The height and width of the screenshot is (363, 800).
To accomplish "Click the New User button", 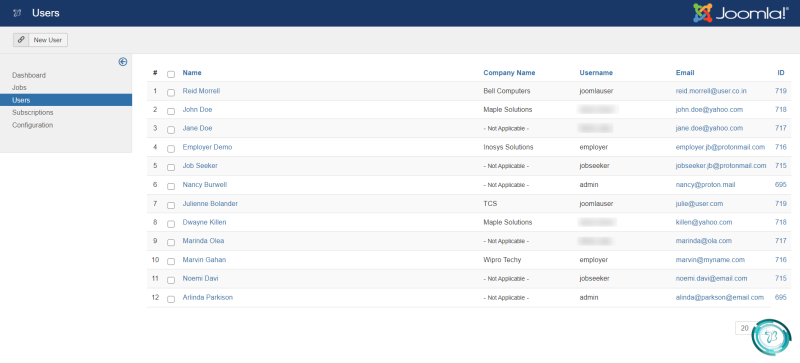I will click(x=48, y=40).
